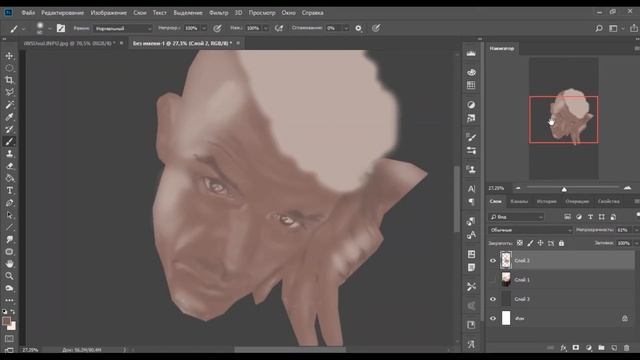Click the foreground color swatch
This screenshot has height=360, width=640.
point(6,321)
